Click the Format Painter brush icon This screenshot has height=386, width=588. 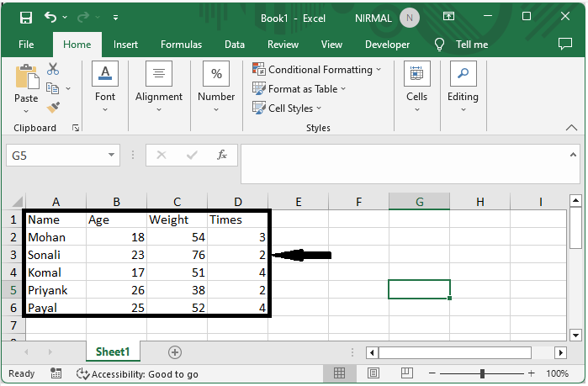[53, 107]
